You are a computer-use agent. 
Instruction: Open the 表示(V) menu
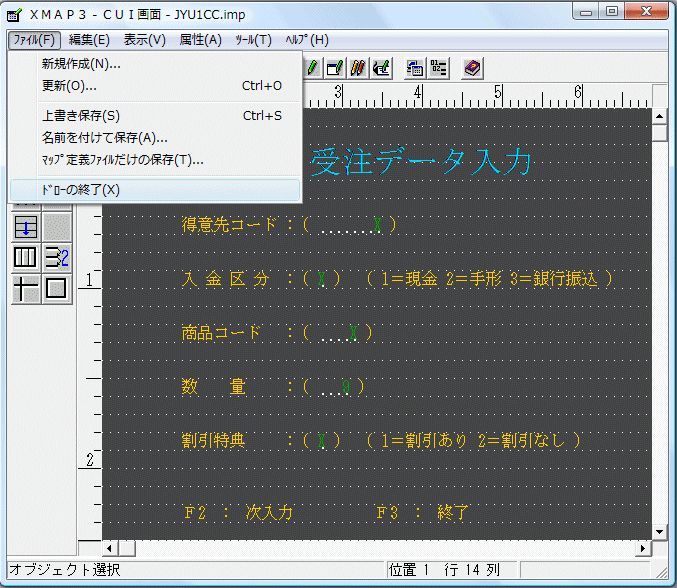pyautogui.click(x=145, y=40)
